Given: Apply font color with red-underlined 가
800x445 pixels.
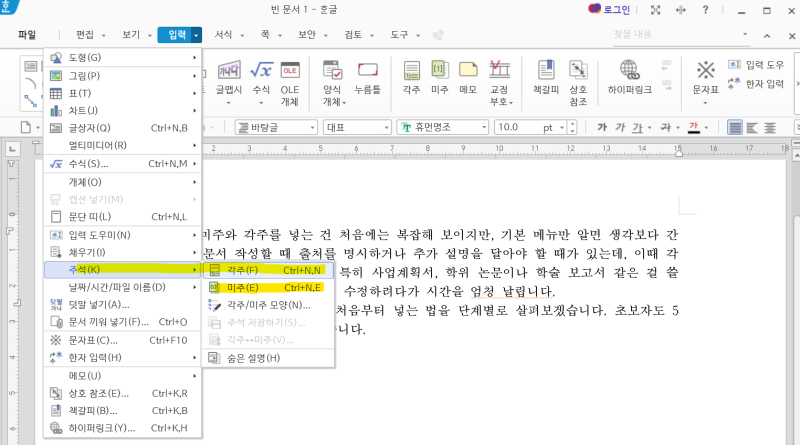Looking at the screenshot, I should point(693,127).
